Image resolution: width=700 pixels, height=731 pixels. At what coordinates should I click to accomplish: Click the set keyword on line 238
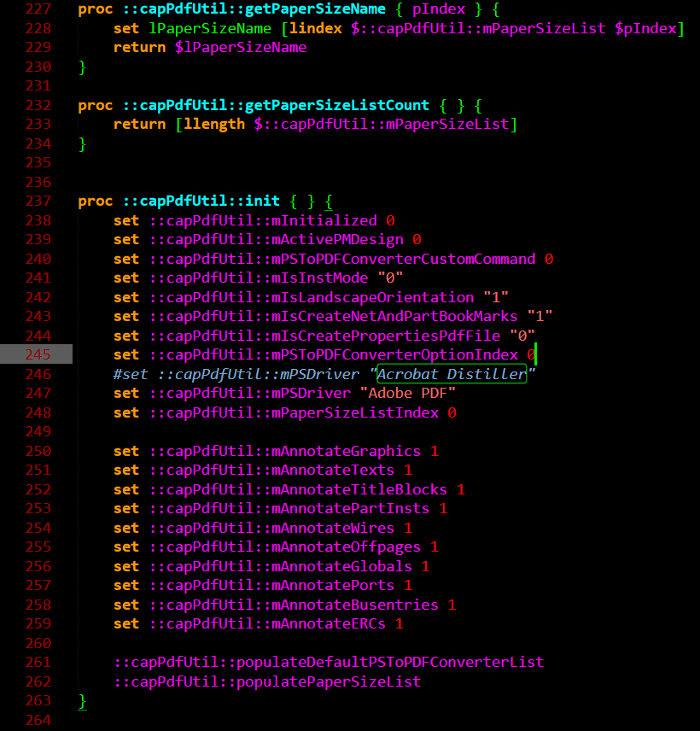tap(126, 220)
